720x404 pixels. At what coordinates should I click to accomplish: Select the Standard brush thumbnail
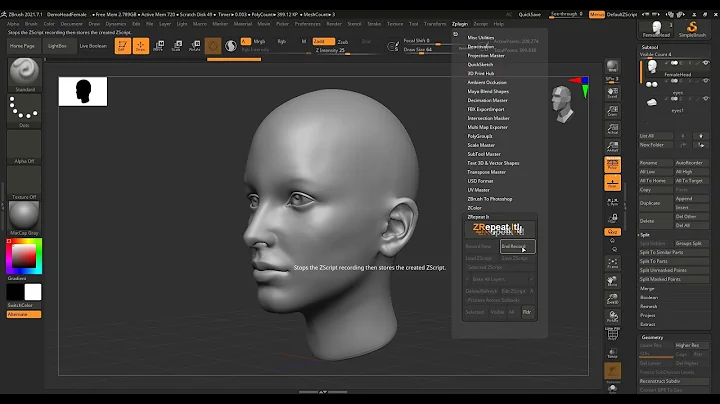[24, 72]
